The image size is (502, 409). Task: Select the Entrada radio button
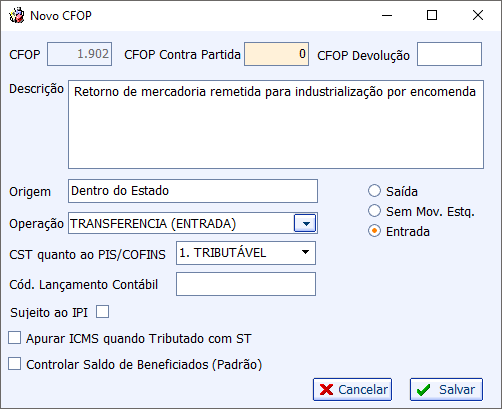[x=374, y=231]
